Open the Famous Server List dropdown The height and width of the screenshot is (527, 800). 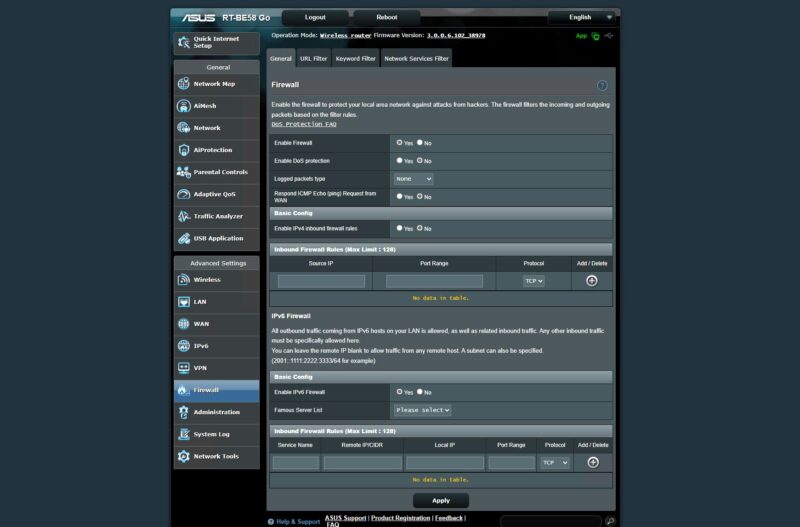pos(422,410)
